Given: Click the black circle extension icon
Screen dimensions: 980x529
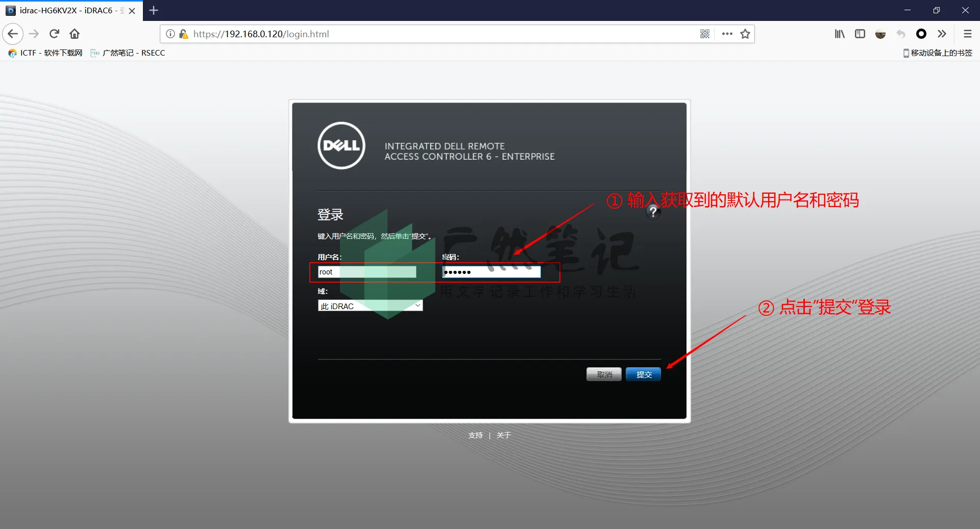Looking at the screenshot, I should pos(921,34).
